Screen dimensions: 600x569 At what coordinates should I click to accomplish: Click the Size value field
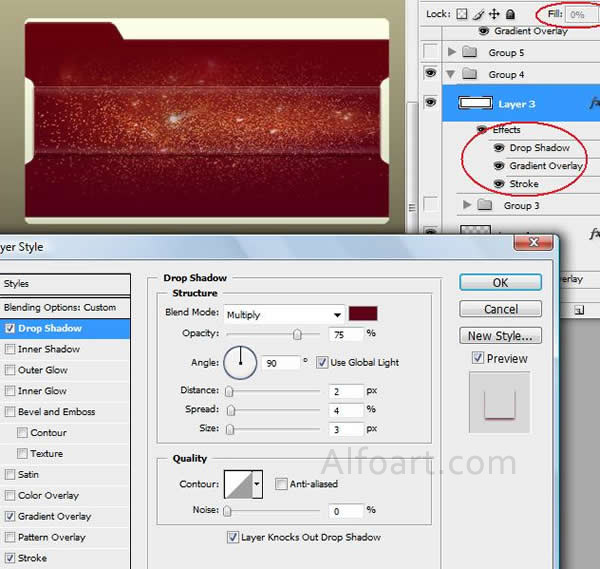346,429
